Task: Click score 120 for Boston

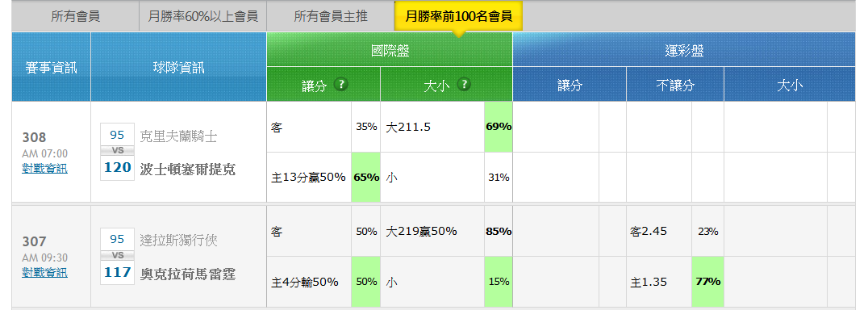Action: pos(117,167)
